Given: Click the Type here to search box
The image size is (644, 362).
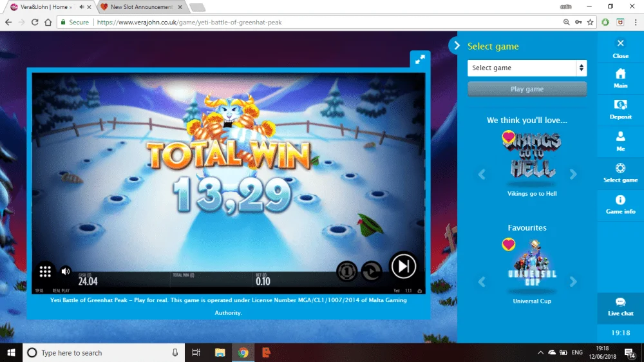Looking at the screenshot, I should click(102, 352).
